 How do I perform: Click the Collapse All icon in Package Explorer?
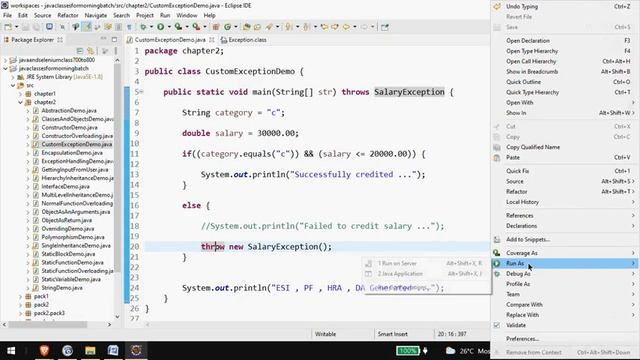tap(80, 51)
